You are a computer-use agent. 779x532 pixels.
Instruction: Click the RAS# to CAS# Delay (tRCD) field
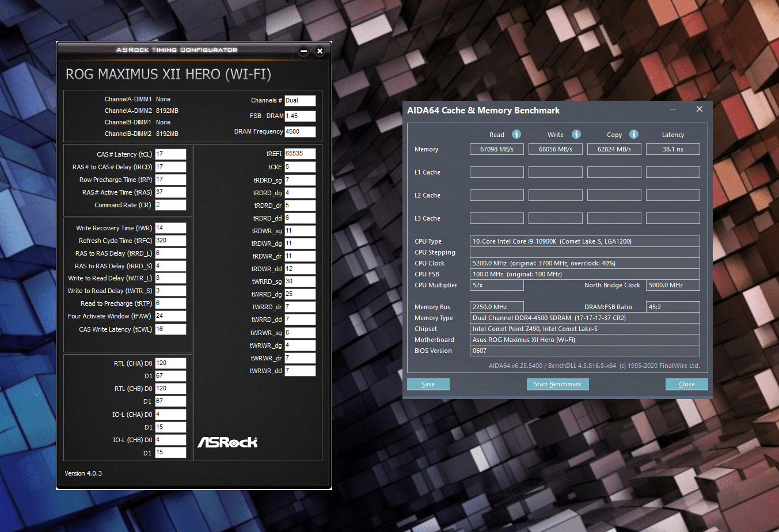pos(170,167)
